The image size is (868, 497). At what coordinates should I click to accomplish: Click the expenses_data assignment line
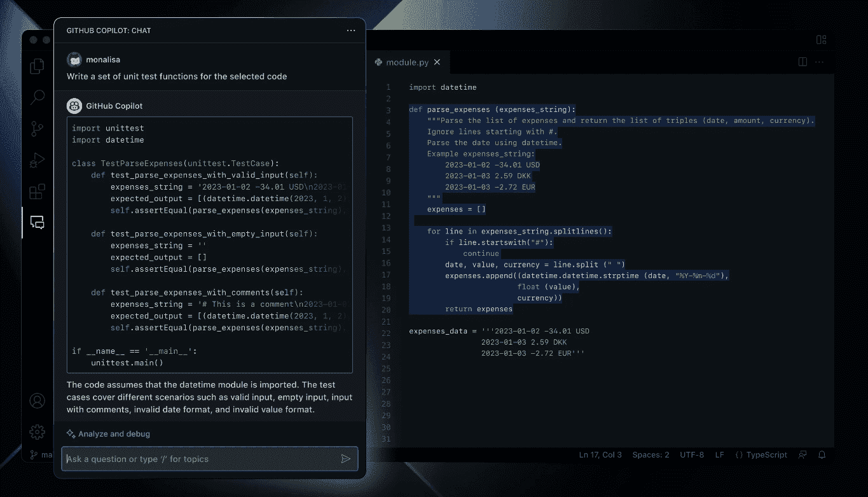[499, 332]
